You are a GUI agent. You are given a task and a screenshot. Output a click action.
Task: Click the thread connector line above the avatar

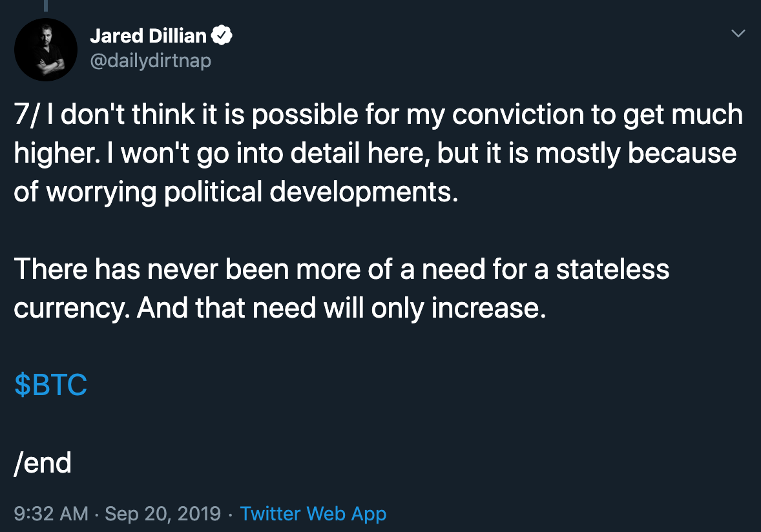point(46,5)
